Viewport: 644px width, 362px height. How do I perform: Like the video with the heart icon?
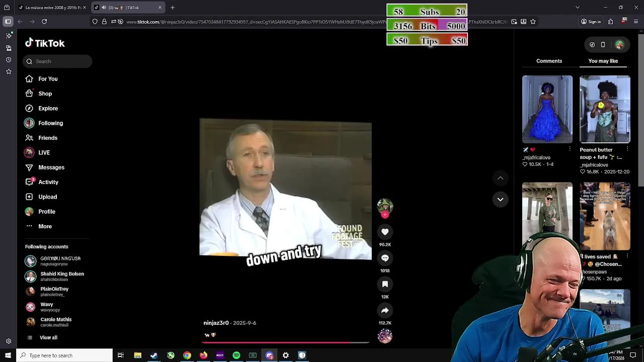(x=385, y=232)
